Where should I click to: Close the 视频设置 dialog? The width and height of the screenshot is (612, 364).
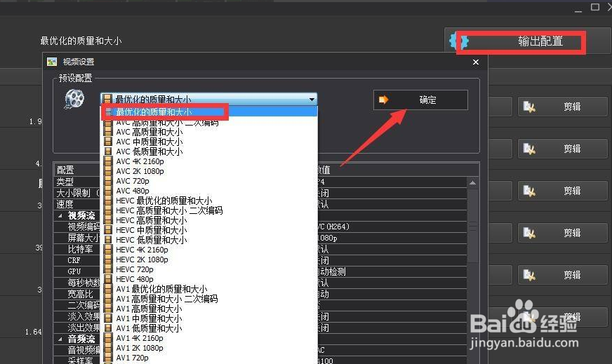(476, 62)
